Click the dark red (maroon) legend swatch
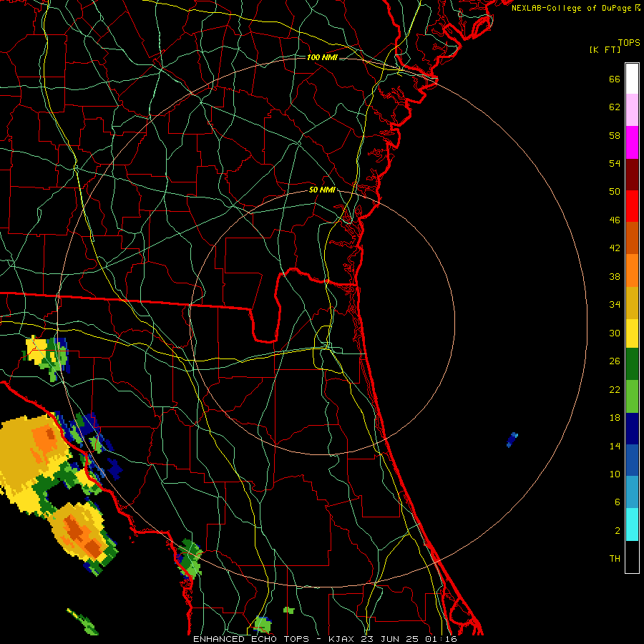The image size is (644, 644). point(632,175)
